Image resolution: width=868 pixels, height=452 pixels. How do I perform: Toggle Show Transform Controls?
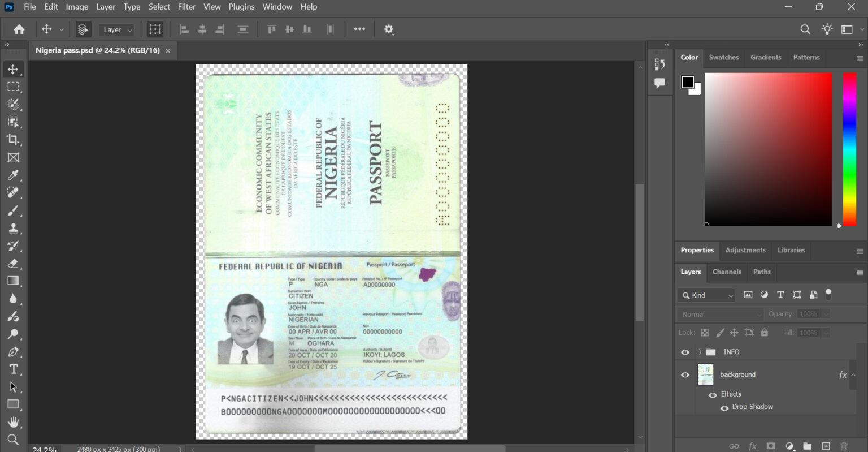155,29
